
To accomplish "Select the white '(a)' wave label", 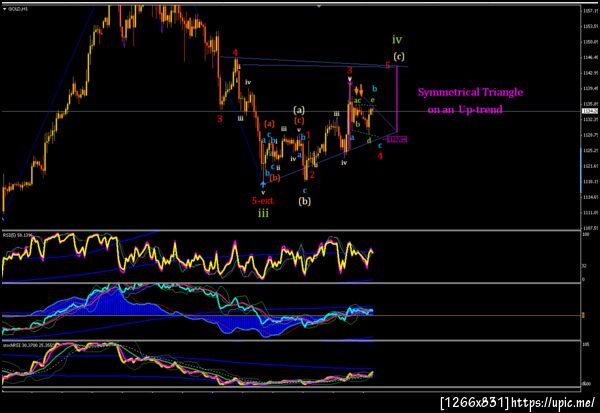I will pos(299,111).
